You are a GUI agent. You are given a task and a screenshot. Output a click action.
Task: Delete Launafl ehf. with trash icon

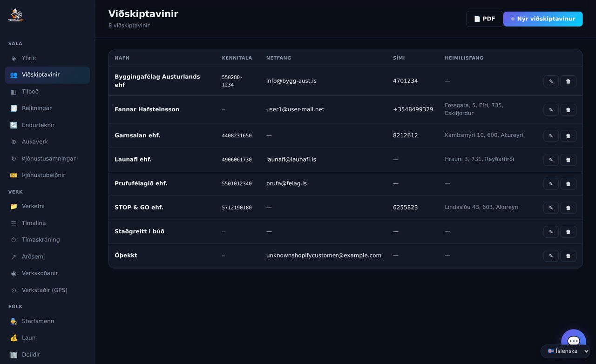[x=568, y=160]
